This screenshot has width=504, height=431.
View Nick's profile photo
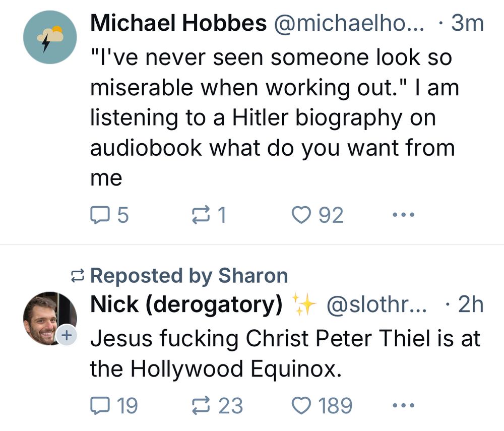tap(50, 319)
